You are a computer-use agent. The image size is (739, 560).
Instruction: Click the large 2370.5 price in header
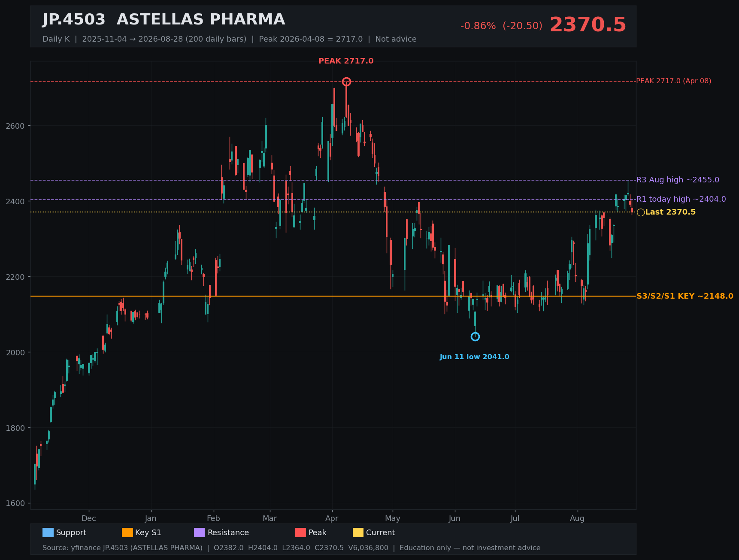(588, 25)
